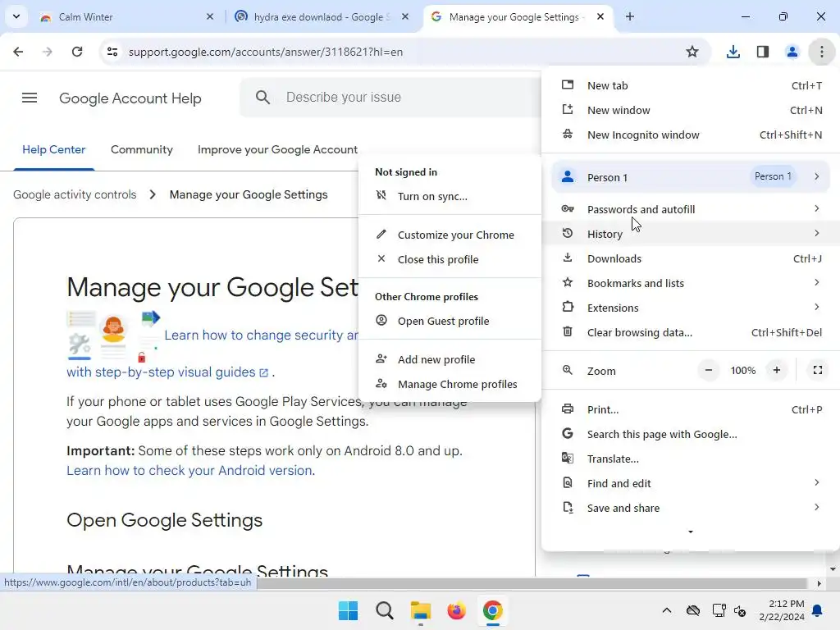Select New window menu item

coord(691,110)
